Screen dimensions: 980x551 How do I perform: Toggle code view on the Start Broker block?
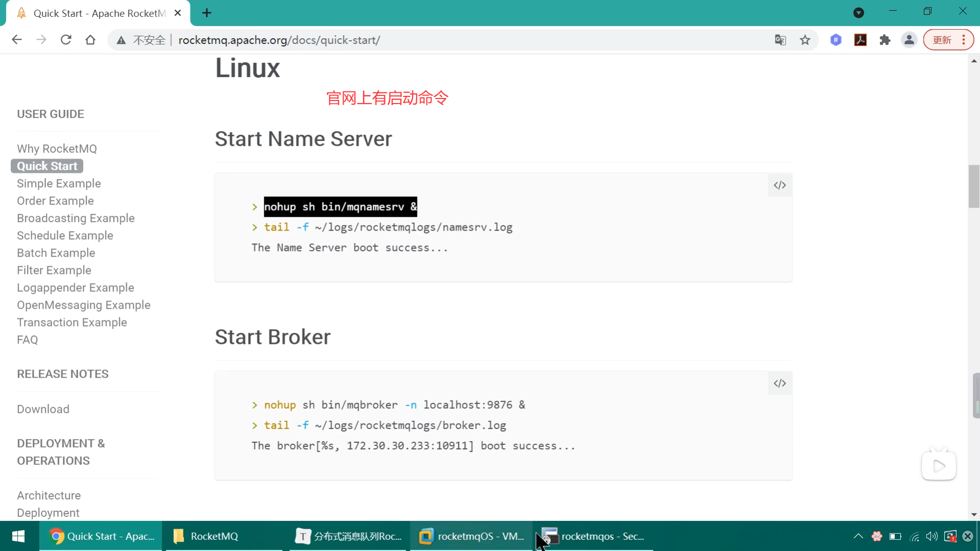tap(779, 383)
